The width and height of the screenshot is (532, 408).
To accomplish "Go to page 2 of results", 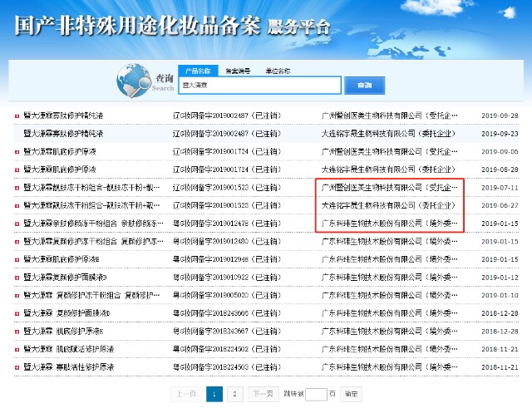I will click(234, 394).
